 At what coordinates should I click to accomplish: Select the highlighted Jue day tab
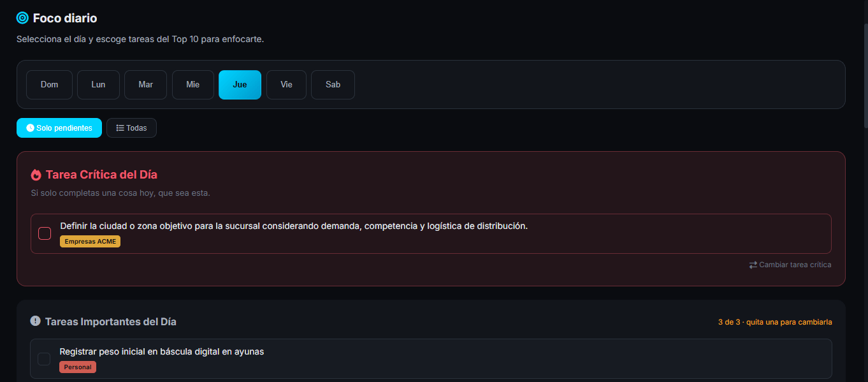[240, 85]
